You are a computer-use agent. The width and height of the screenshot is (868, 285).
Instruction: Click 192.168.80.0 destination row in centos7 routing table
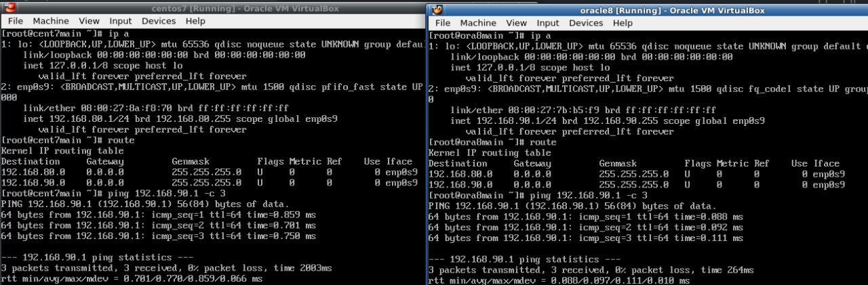(210, 172)
